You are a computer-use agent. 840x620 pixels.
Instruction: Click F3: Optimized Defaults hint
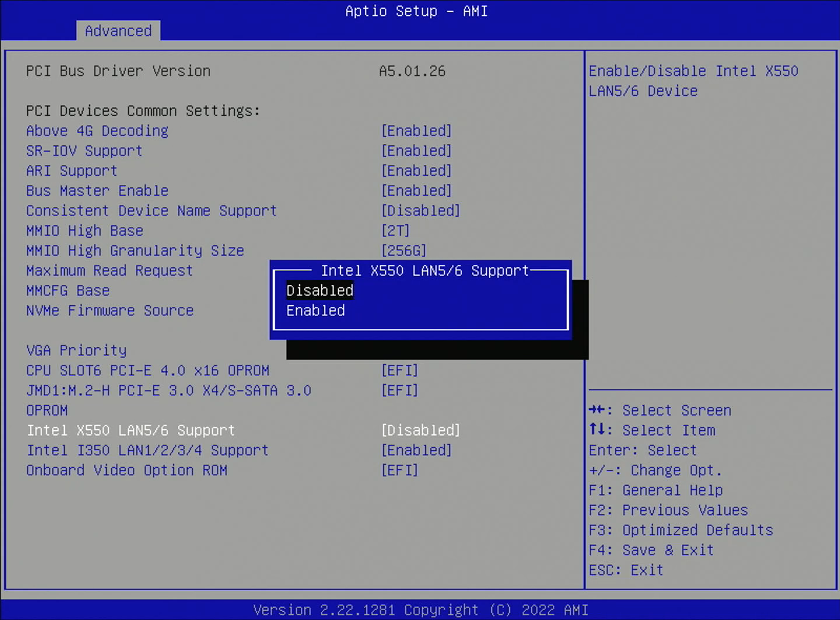coord(681,530)
